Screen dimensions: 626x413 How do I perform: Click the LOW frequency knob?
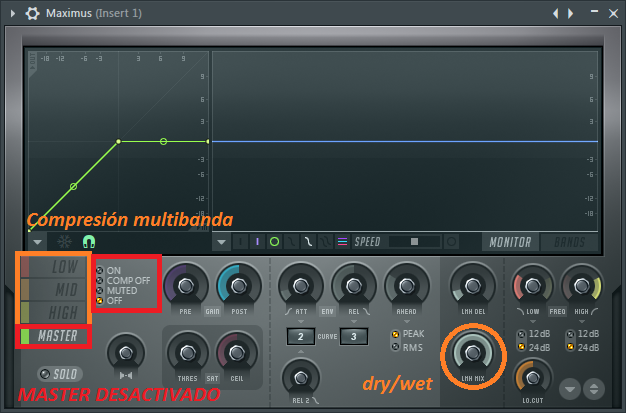tap(533, 286)
